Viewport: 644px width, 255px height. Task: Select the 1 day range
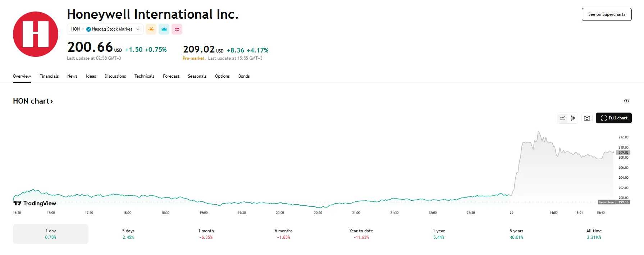pos(51,234)
